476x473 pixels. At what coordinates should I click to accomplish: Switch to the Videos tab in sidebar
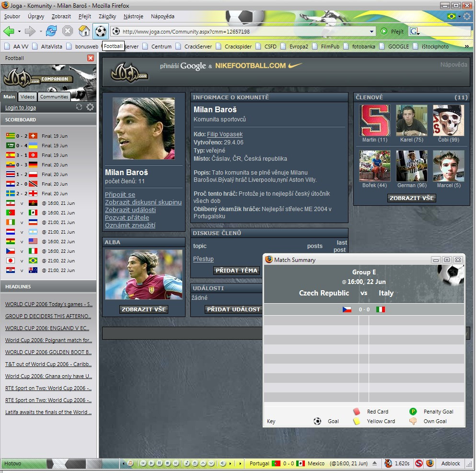[27, 96]
